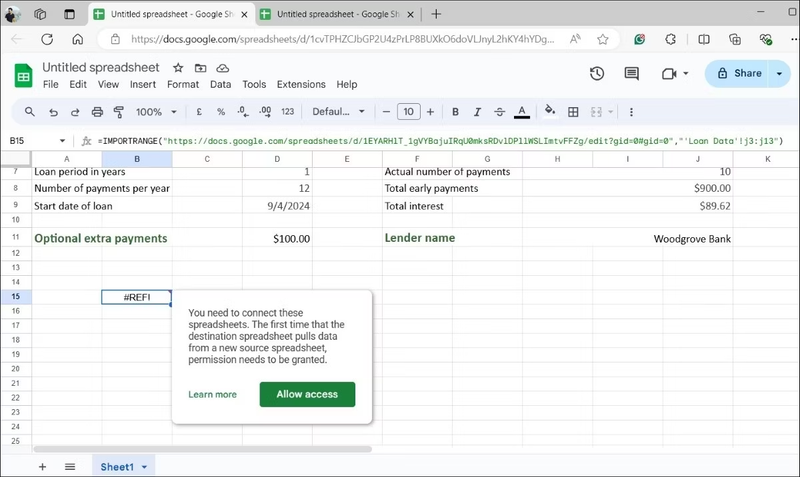Open the all sheets list icon
This screenshot has width=800, height=477.
pyautogui.click(x=70, y=467)
